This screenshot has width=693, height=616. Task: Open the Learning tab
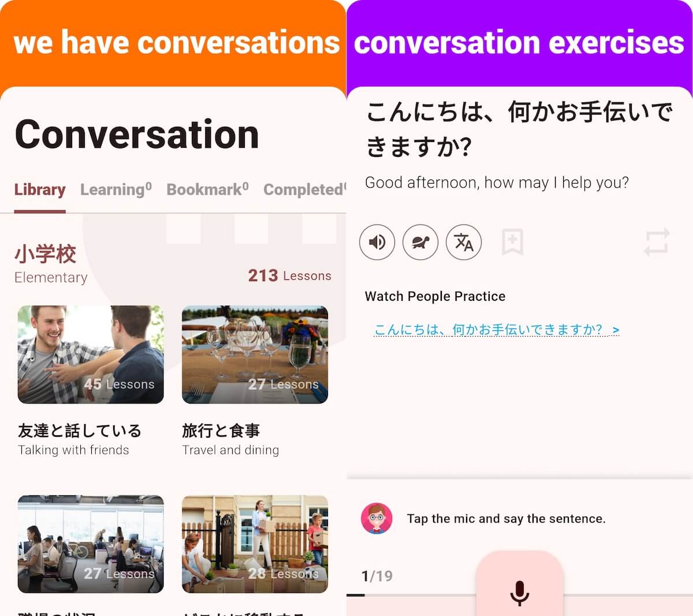(116, 189)
